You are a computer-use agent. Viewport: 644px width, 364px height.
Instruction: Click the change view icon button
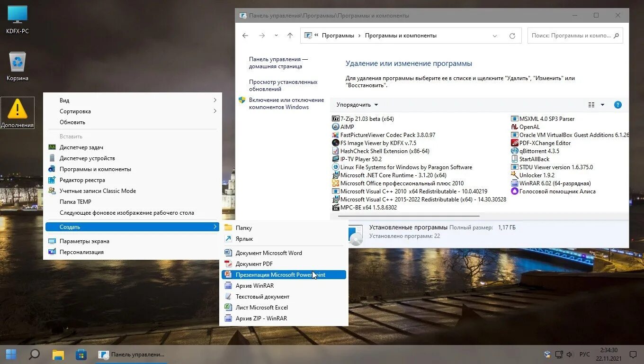pos(591,105)
